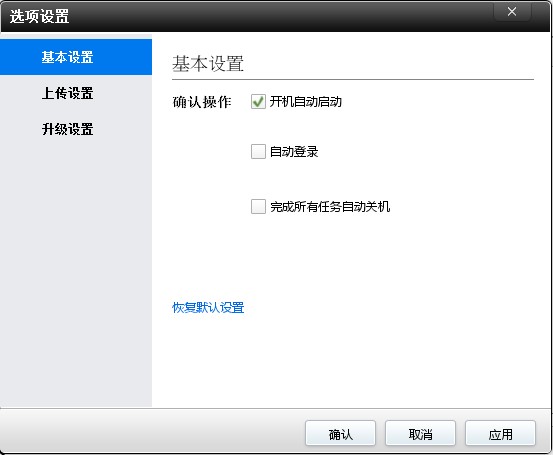Click the 选项设置 title bar text
Image resolution: width=553 pixels, height=455 pixels.
pos(39,16)
